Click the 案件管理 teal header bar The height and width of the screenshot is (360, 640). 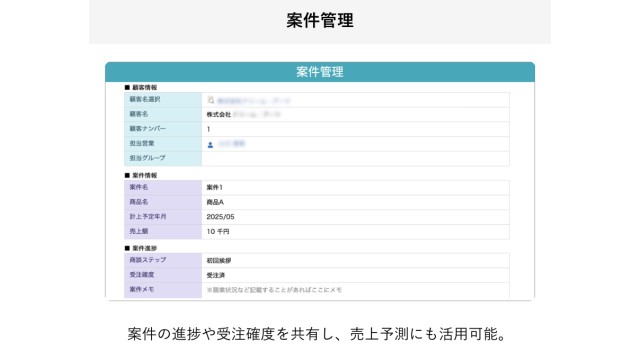[x=320, y=72]
